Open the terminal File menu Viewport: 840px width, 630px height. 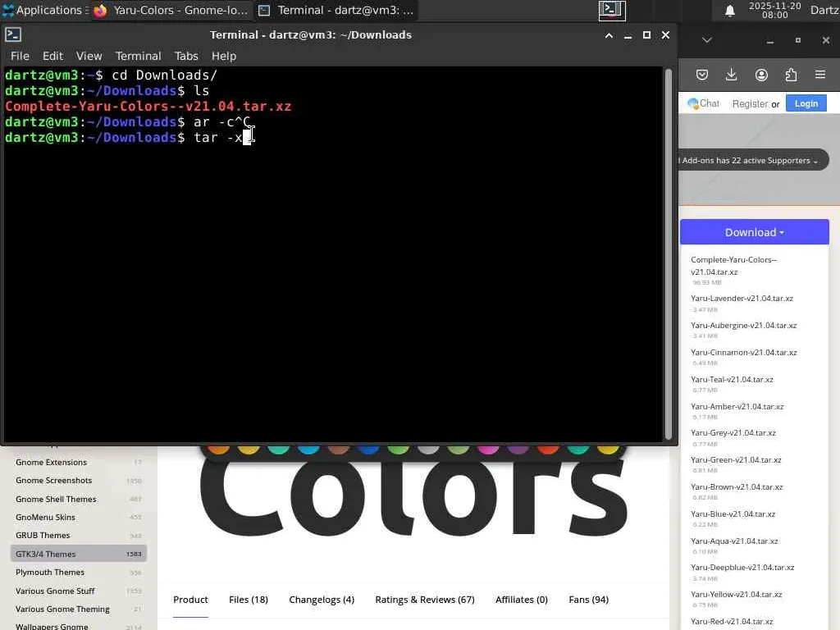(x=20, y=56)
